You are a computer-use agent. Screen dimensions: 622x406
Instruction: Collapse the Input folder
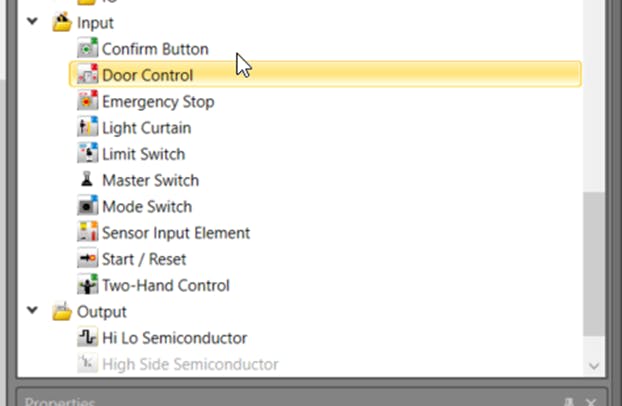click(34, 22)
